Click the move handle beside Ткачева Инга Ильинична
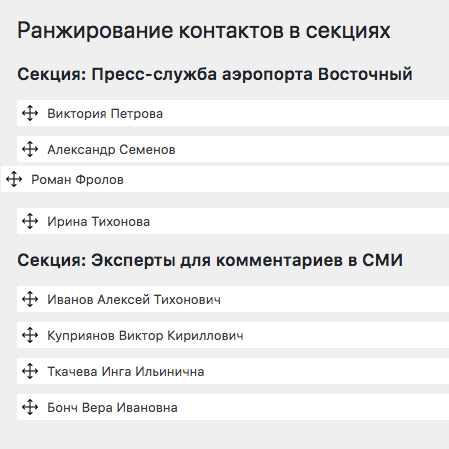Viewport: 449px width, 449px height. click(x=30, y=371)
